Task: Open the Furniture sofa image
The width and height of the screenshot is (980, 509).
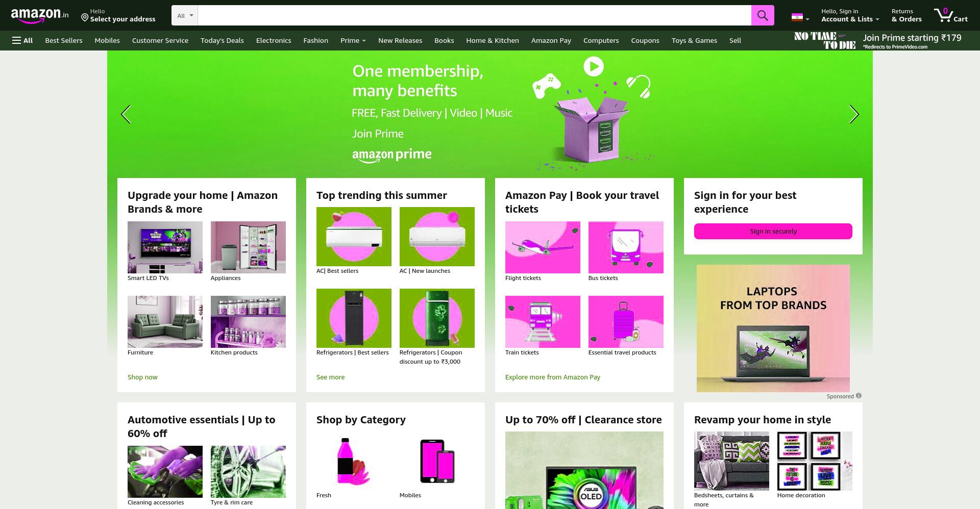Action: click(165, 322)
